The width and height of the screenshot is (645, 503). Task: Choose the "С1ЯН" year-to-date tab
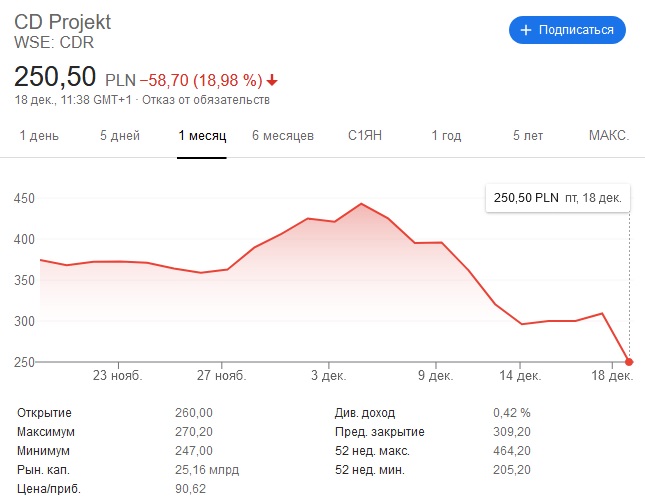(365, 135)
